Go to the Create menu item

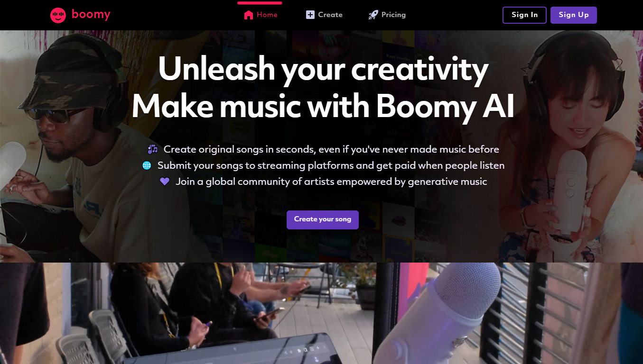pos(330,15)
